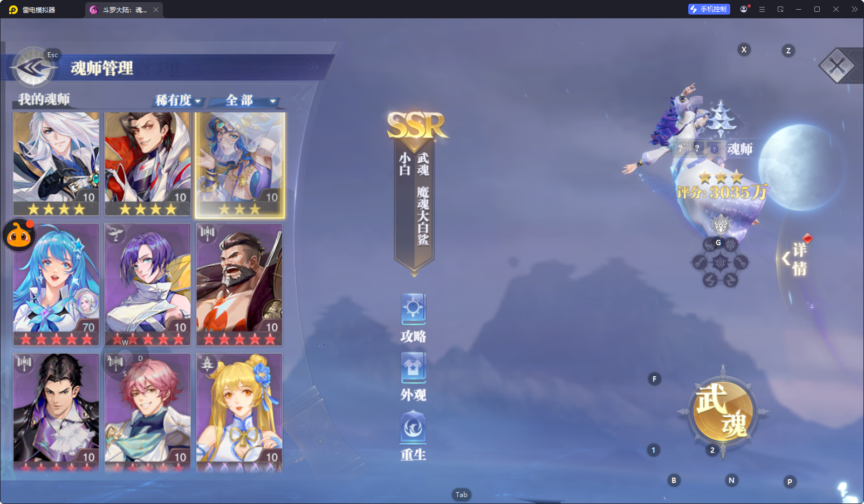Expand the 稀有度 rarity sort dropdown
Image resolution: width=864 pixels, height=504 pixels.
coord(179,100)
